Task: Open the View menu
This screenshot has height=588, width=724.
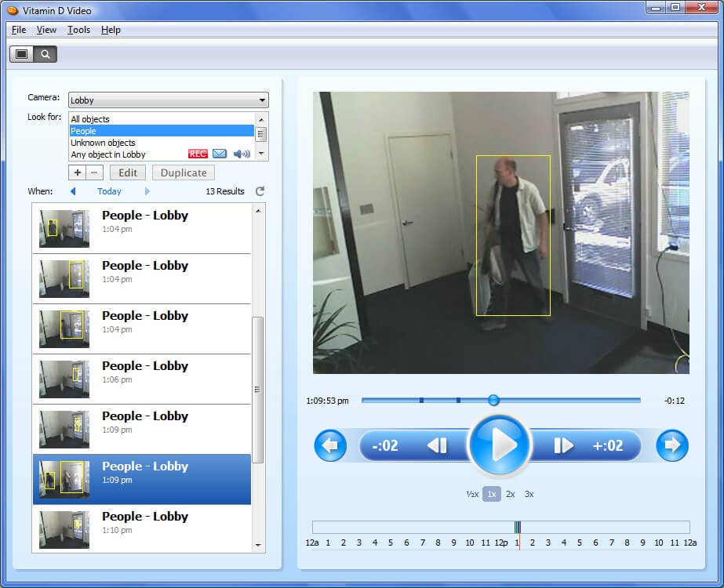Action: (x=46, y=30)
